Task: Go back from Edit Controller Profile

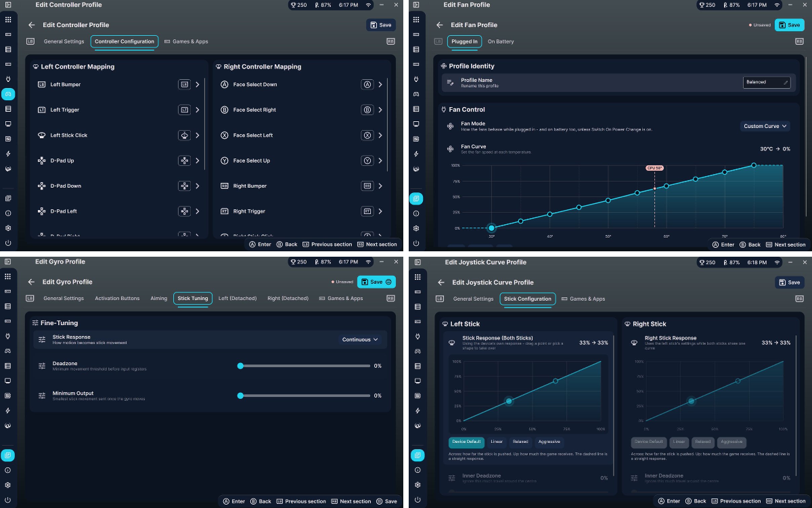Action: click(x=31, y=25)
